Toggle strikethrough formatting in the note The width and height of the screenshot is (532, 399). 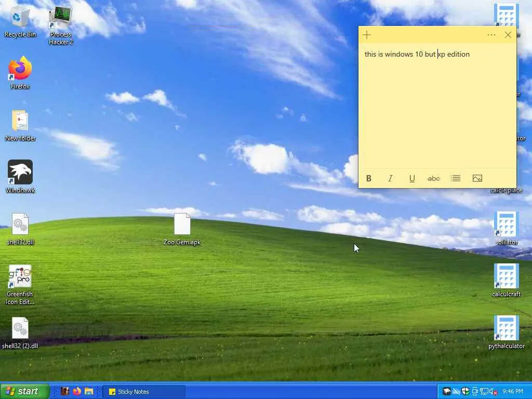[434, 179]
